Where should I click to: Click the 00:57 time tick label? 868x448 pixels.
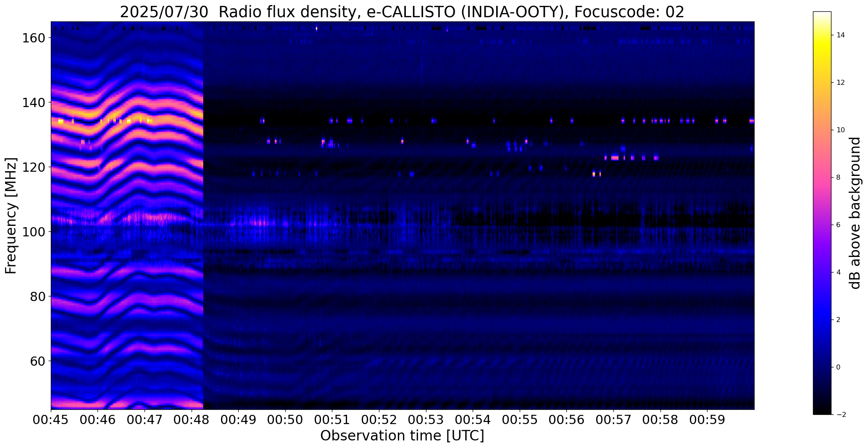pyautogui.click(x=614, y=419)
